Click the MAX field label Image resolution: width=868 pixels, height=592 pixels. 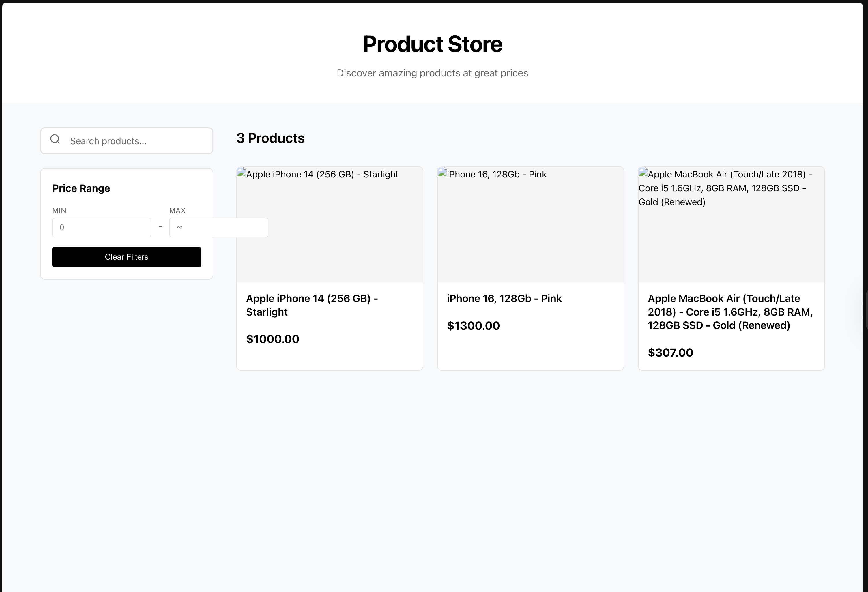pyautogui.click(x=177, y=210)
